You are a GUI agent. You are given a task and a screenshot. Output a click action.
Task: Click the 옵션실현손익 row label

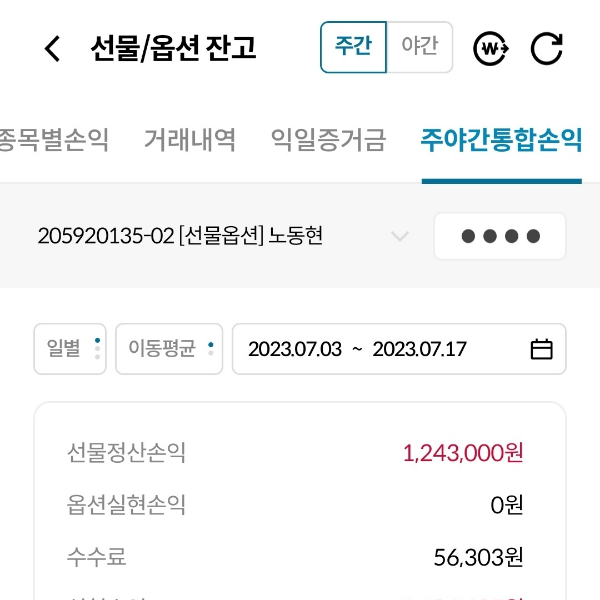pos(127,505)
